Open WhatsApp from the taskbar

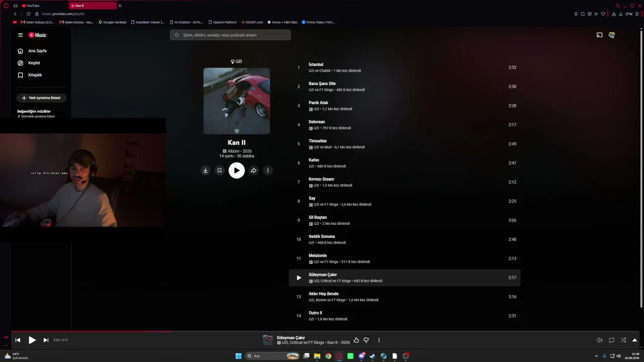click(350, 356)
